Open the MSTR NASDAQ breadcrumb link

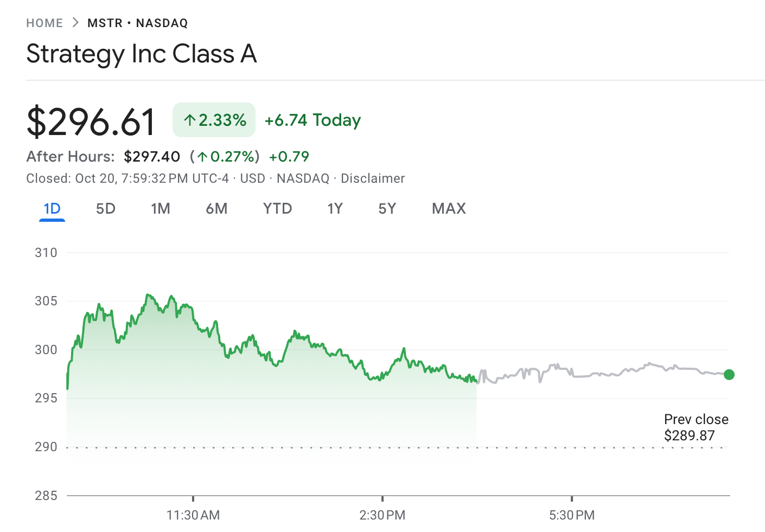[x=137, y=23]
